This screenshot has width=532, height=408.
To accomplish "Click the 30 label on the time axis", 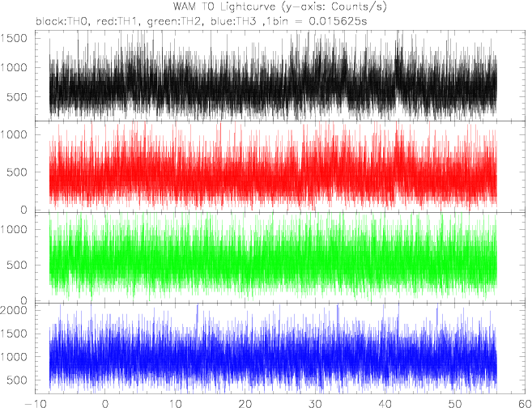I will (x=314, y=404).
